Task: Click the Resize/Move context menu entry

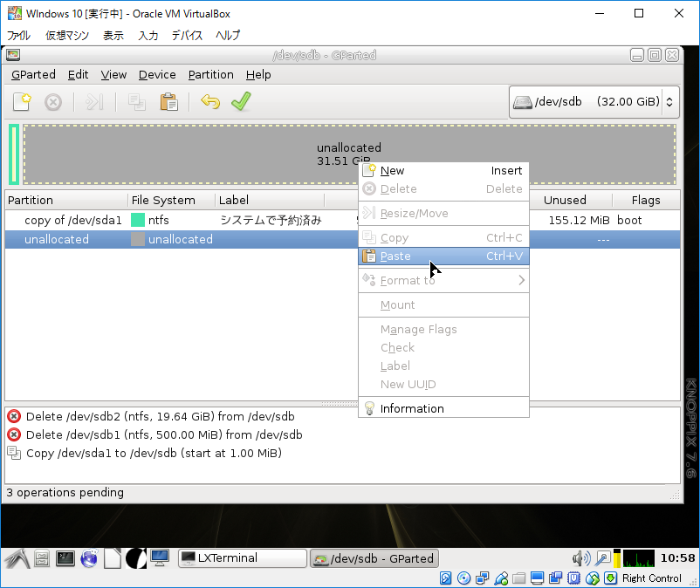Action: click(x=443, y=214)
